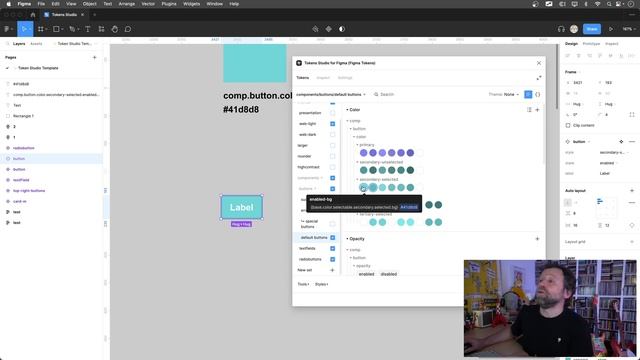Collapse the primary color group
The width and height of the screenshot is (640, 360).
pos(365,145)
